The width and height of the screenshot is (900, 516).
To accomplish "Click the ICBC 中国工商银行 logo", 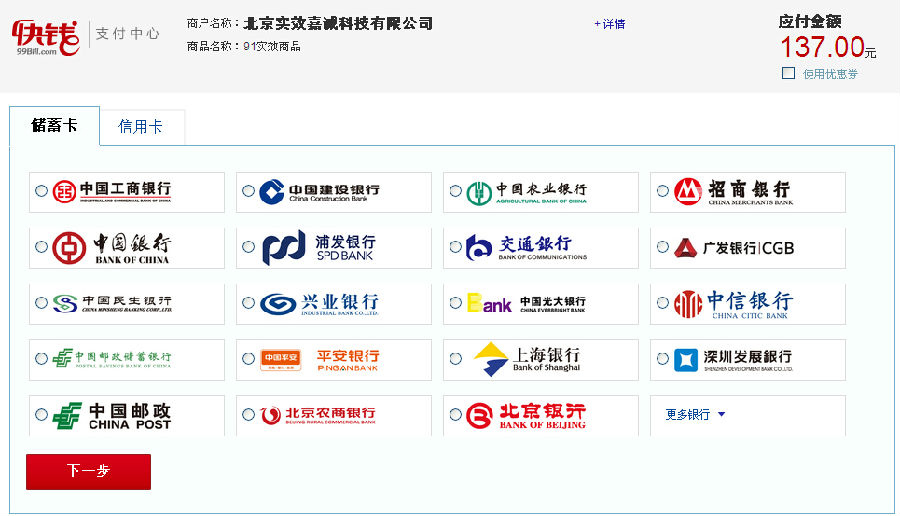I will [x=112, y=191].
